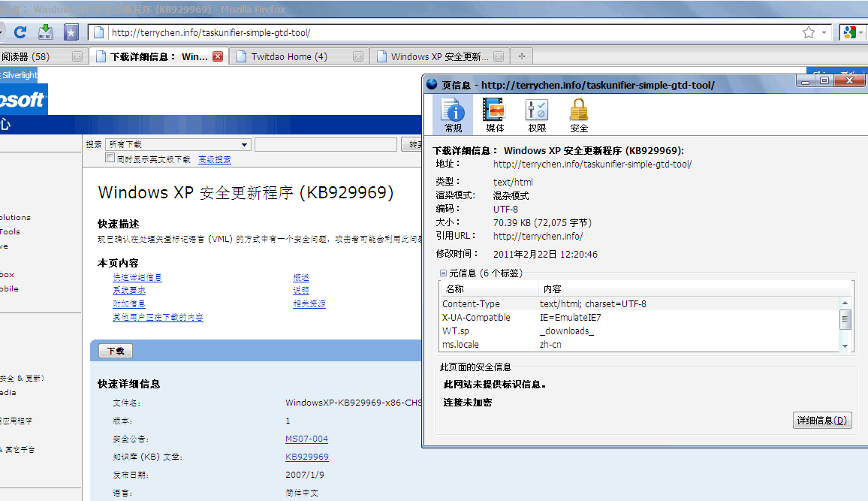868x501 pixels.
Task: Jump to 附加信息 section link
Action: click(129, 304)
